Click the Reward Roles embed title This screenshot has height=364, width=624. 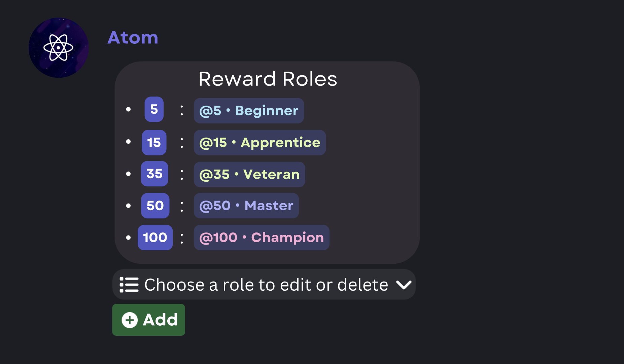tap(268, 79)
